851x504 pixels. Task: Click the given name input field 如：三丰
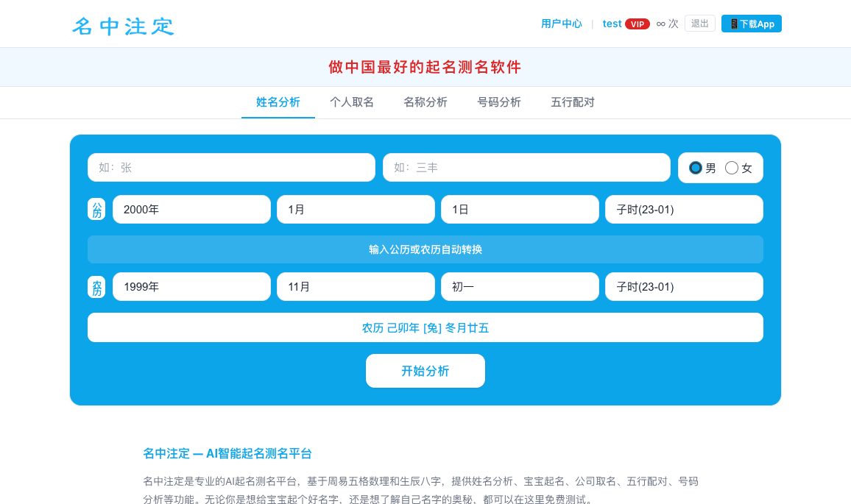click(526, 168)
